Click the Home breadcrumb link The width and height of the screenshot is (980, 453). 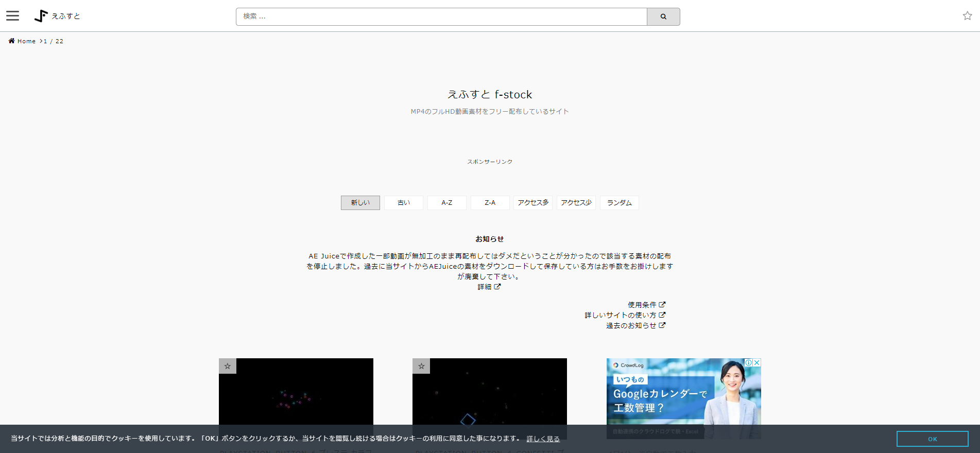click(x=22, y=41)
